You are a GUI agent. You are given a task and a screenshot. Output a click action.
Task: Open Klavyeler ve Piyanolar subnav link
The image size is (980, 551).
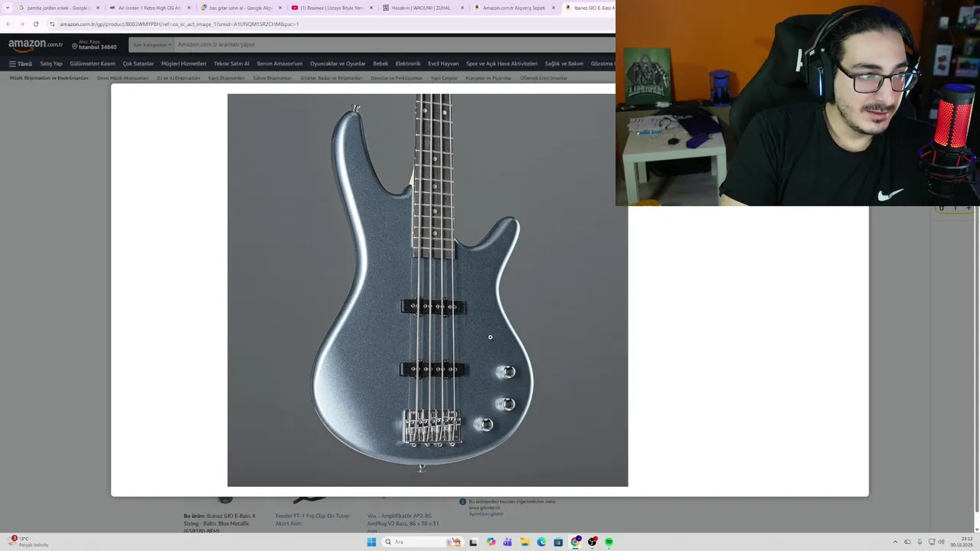pyautogui.click(x=488, y=78)
